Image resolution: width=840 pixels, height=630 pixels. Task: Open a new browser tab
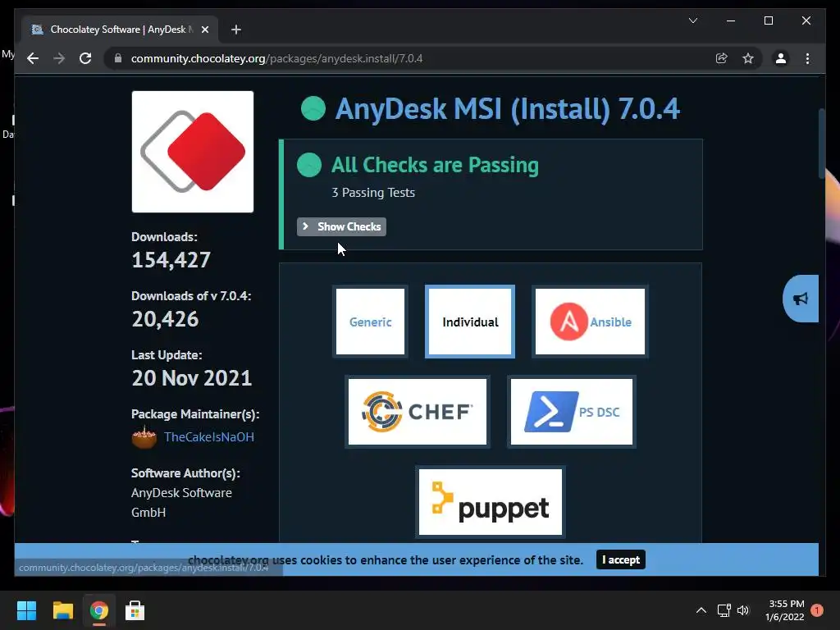tap(235, 30)
